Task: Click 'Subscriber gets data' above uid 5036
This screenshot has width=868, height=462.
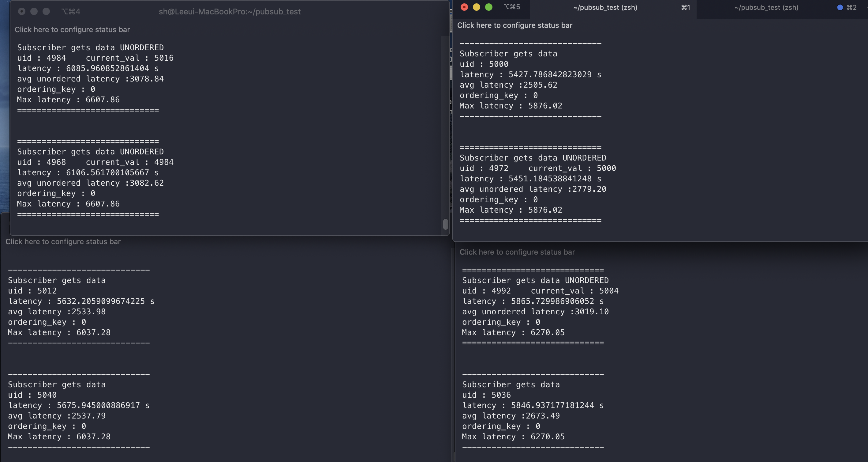Action: click(x=511, y=384)
